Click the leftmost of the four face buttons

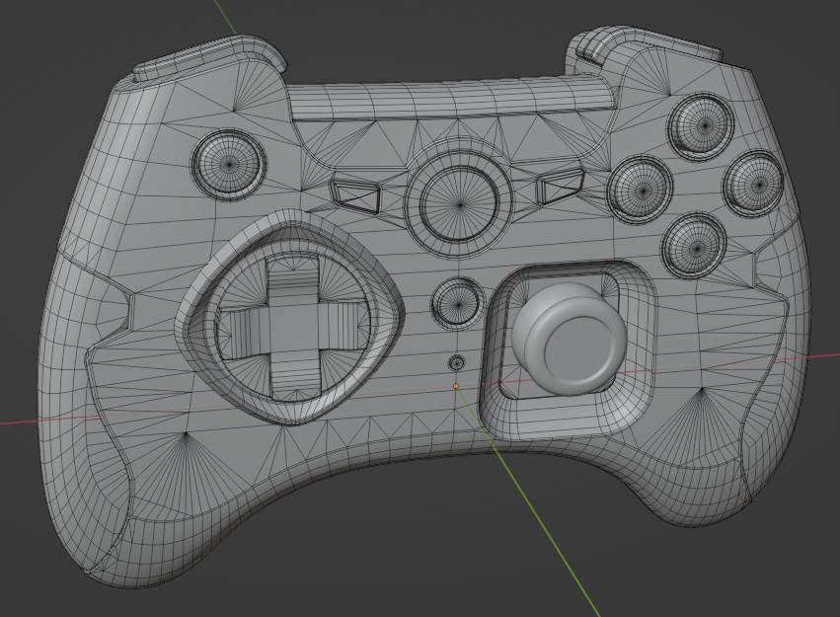coord(641,190)
